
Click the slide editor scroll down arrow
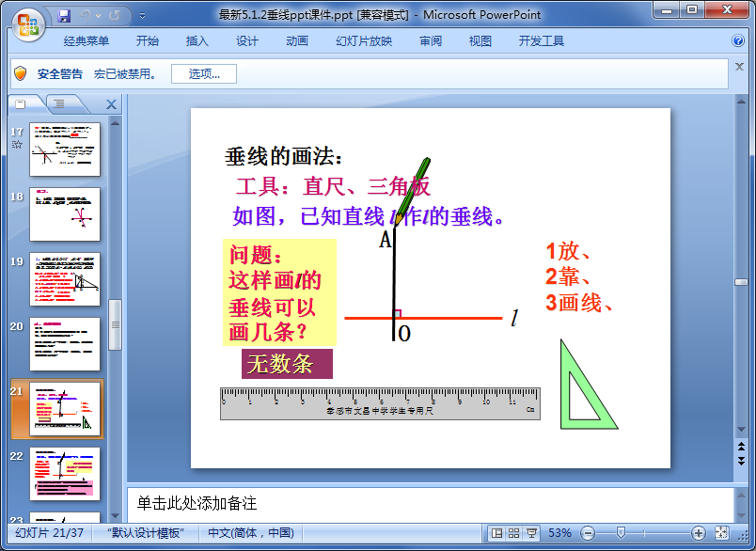(x=741, y=430)
